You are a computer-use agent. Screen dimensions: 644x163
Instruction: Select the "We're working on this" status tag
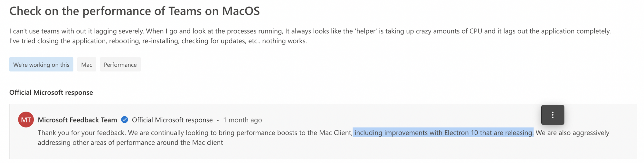coord(41,64)
